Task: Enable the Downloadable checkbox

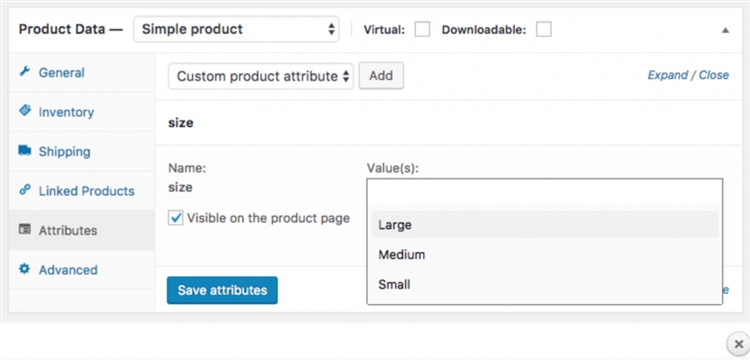Action: 543,30
